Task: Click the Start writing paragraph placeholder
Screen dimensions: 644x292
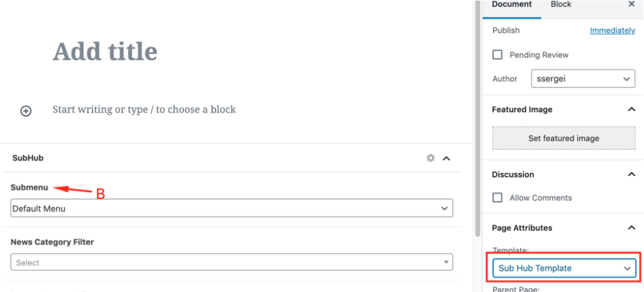Action: coord(144,109)
